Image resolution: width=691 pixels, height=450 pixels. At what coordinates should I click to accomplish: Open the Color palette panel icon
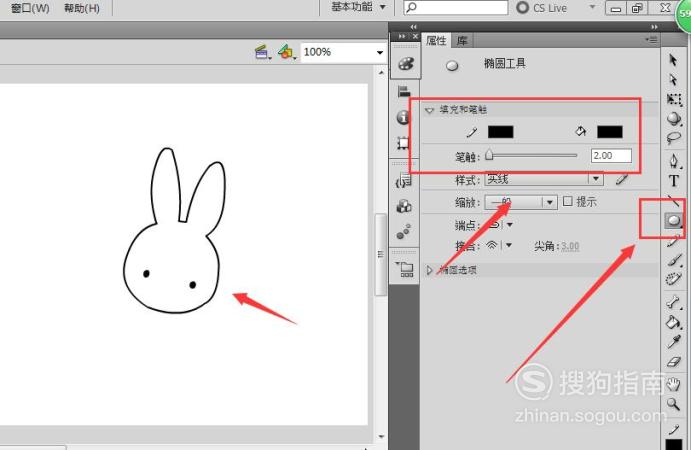(405, 63)
